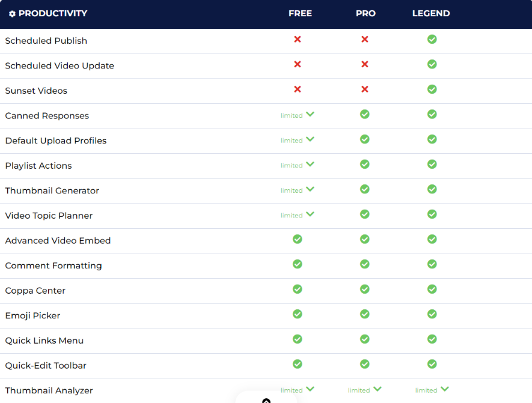
Task: Click green checkmark for Scheduled Publish under LEGEND
Action: [x=432, y=39]
